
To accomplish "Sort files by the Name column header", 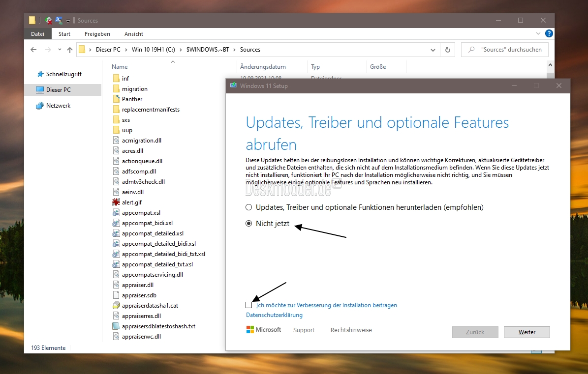I will [x=120, y=67].
